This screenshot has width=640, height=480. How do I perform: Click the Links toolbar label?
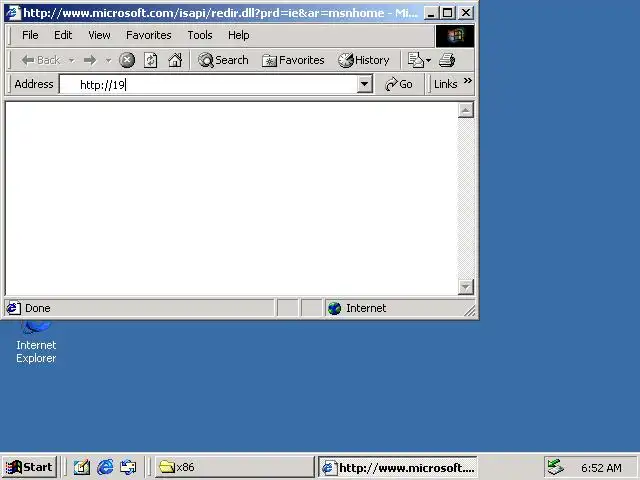tap(445, 84)
